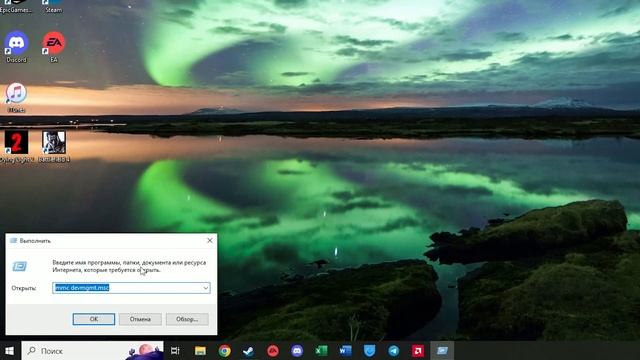Open the Discord desktop shortcut

16,47
